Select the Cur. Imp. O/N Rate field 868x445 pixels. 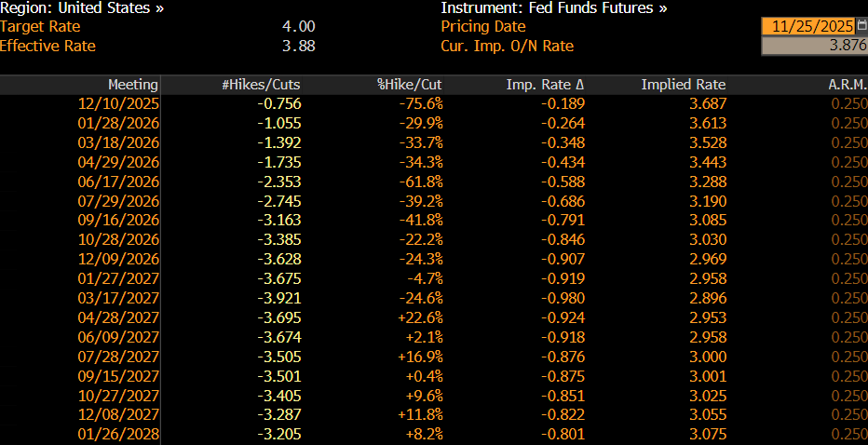[813, 46]
